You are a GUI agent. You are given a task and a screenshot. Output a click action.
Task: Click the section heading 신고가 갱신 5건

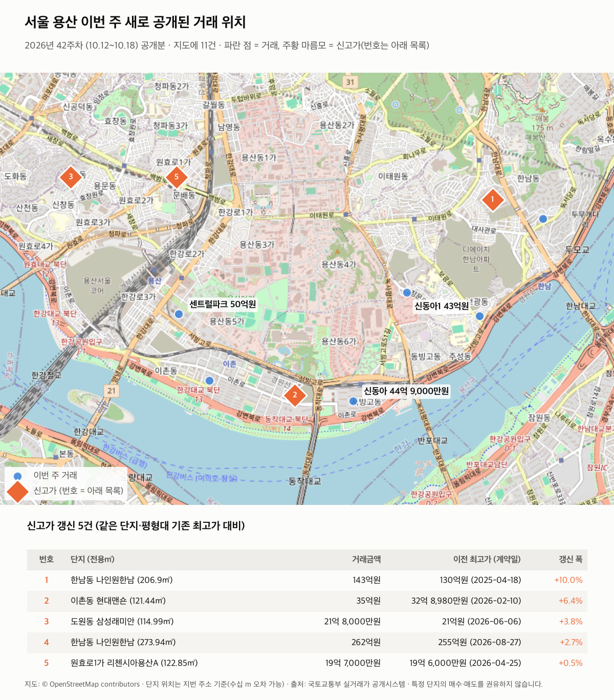point(136,526)
